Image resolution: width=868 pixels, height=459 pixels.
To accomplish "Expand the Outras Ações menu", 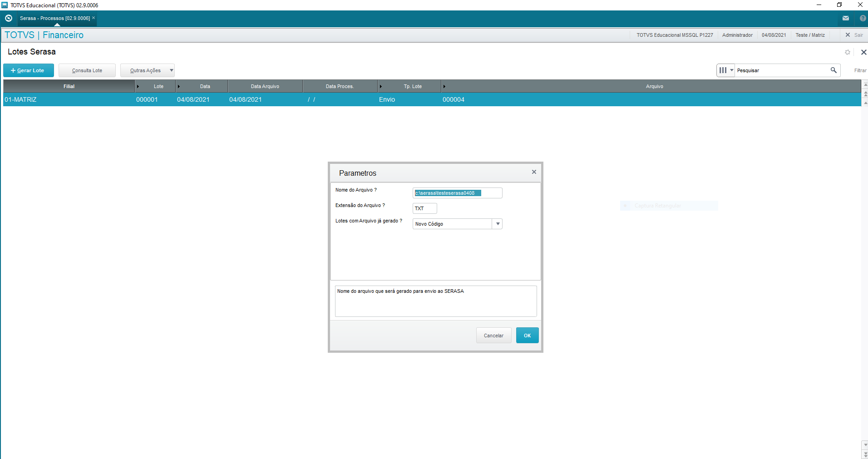I will [x=148, y=70].
